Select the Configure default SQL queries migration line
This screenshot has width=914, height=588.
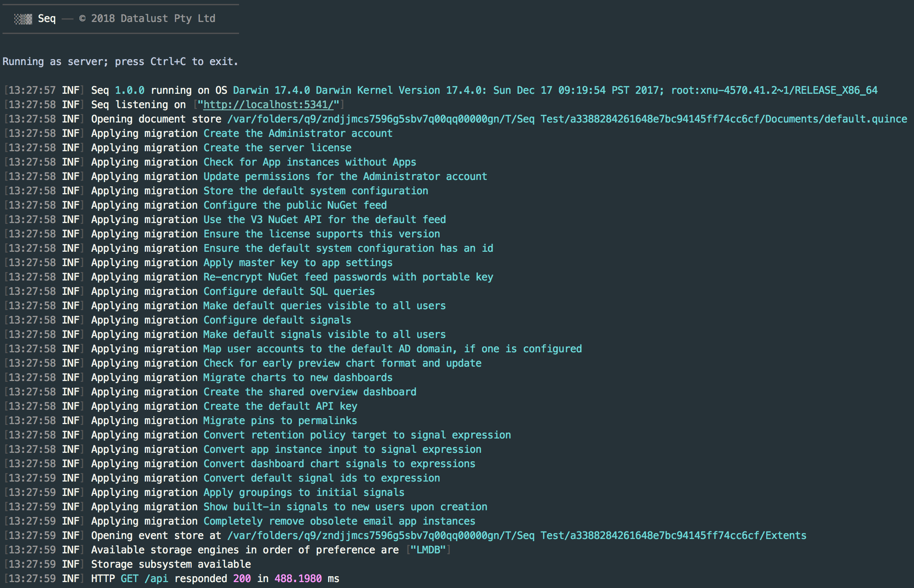click(x=289, y=291)
